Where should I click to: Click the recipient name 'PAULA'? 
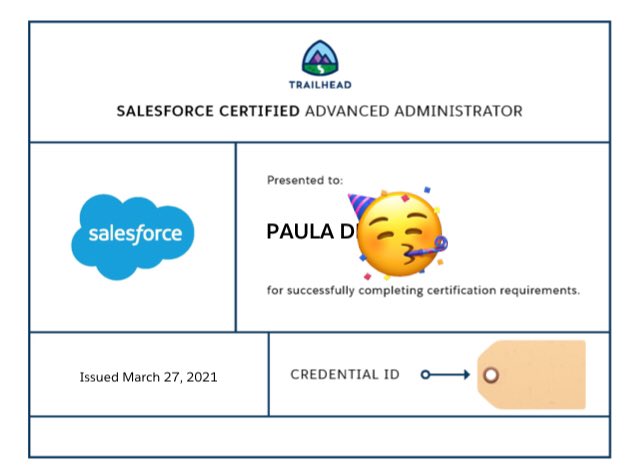coord(300,231)
